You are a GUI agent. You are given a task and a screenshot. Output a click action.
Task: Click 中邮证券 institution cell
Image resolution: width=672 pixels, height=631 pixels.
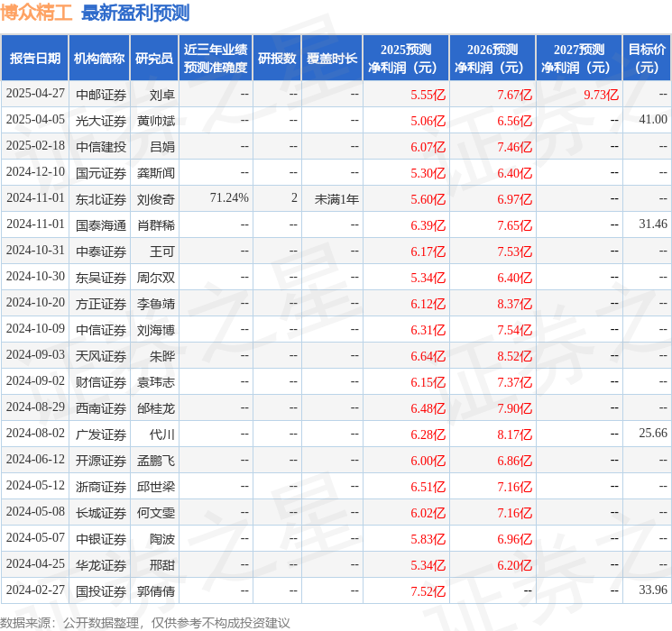pos(101,95)
